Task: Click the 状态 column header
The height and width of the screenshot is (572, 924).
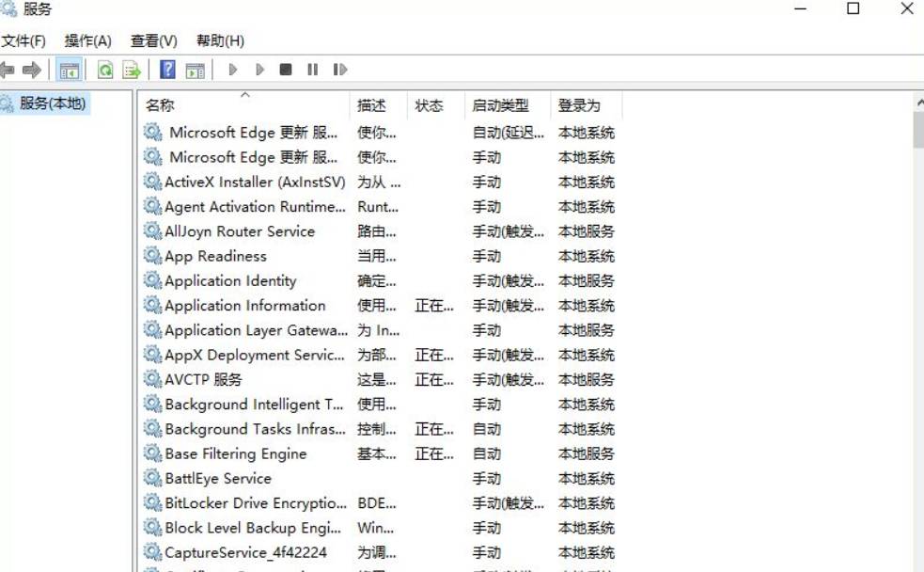Action: tap(431, 105)
